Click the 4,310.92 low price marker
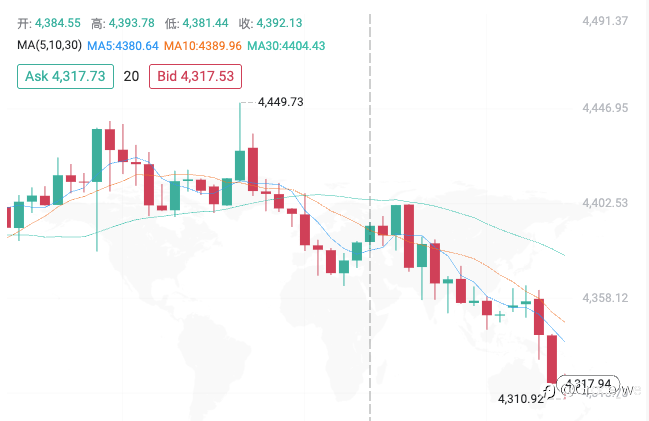Screen dimensions: 649x421 pos(521,399)
